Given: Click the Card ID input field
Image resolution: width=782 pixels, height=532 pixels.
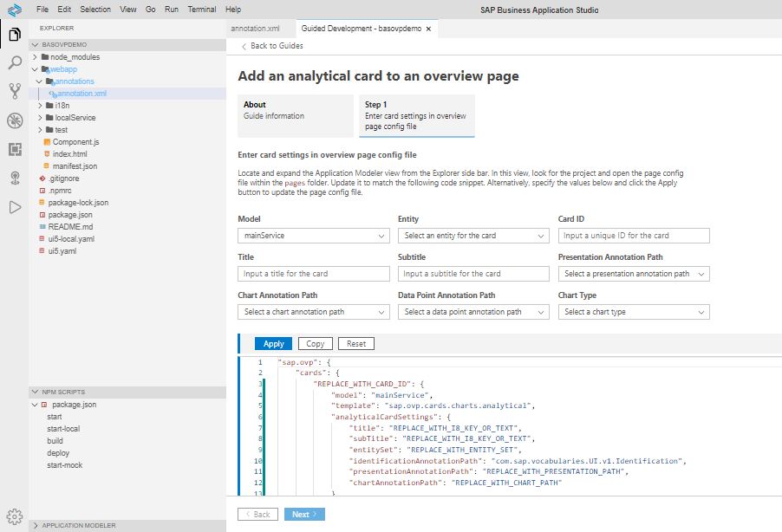Looking at the screenshot, I should pos(634,236).
